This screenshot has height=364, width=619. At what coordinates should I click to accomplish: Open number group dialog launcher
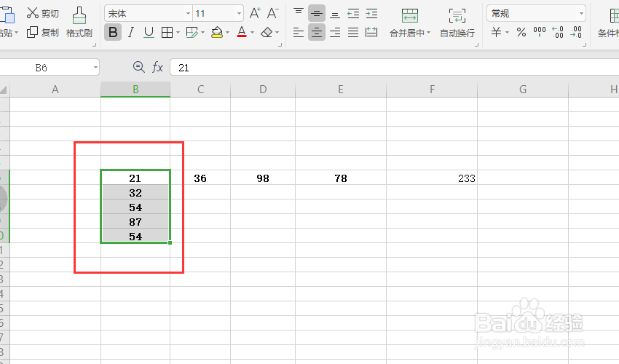click(x=584, y=44)
